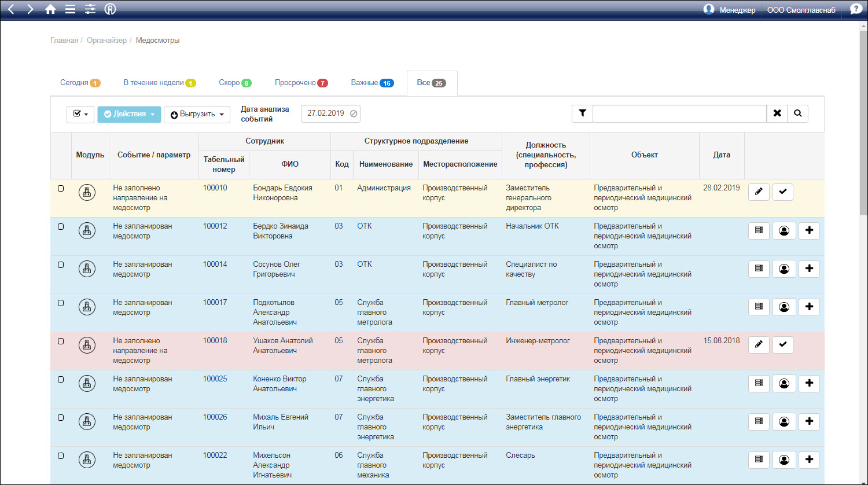Add via plus in Коненко Виктор row
The width and height of the screenshot is (868, 485).
coord(809,383)
